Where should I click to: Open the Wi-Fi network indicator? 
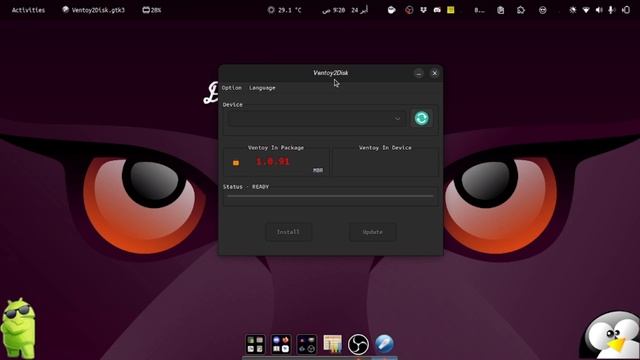[586, 10]
